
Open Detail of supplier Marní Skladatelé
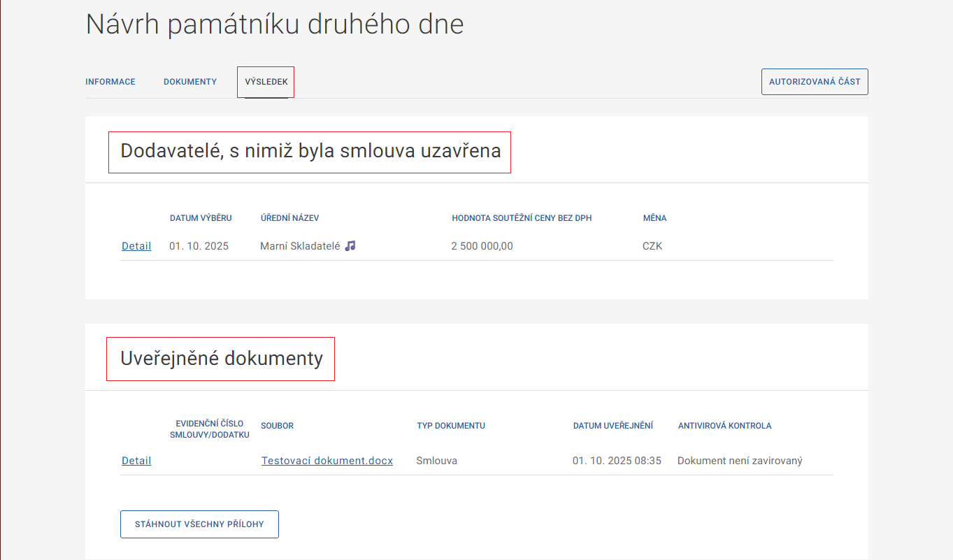tap(136, 245)
